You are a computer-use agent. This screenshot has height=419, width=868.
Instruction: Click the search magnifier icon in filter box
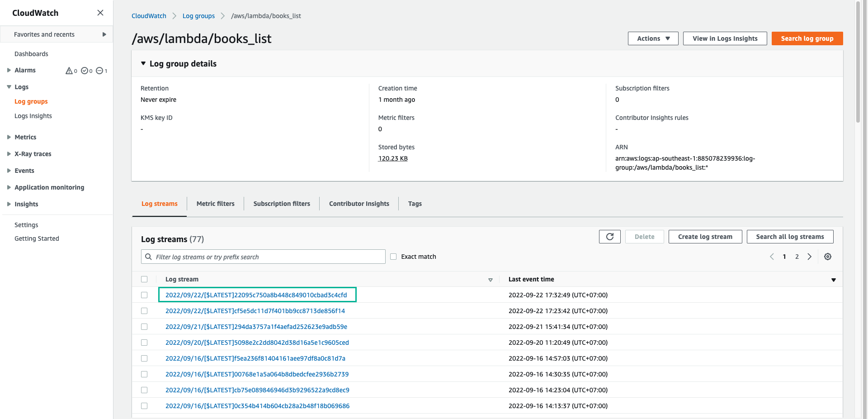click(148, 257)
